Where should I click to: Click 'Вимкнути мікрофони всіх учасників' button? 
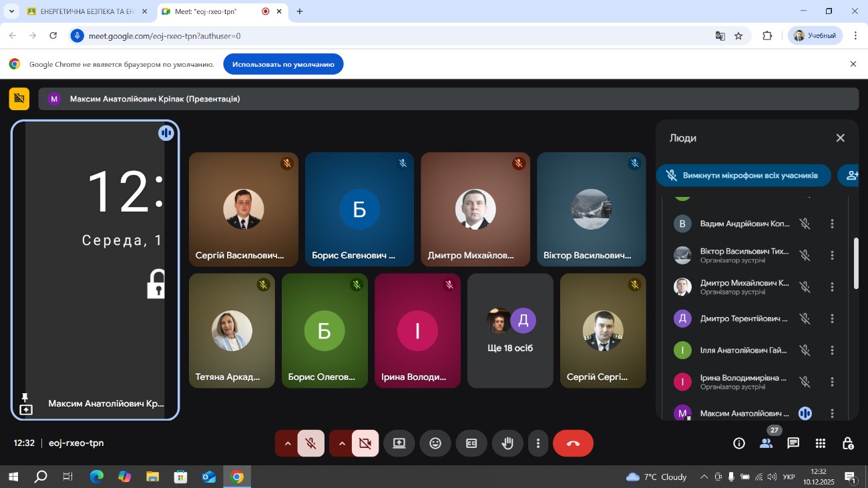pos(743,176)
